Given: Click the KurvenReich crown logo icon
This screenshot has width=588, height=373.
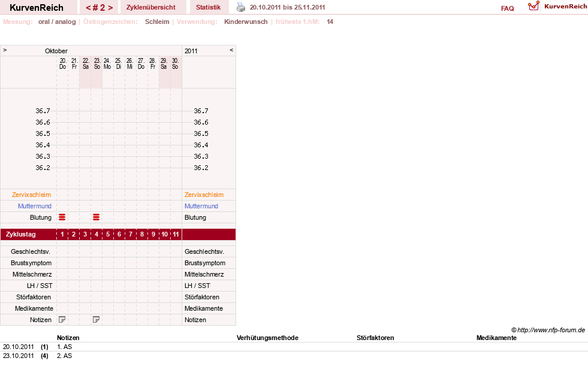Looking at the screenshot, I should pyautogui.click(x=533, y=6).
